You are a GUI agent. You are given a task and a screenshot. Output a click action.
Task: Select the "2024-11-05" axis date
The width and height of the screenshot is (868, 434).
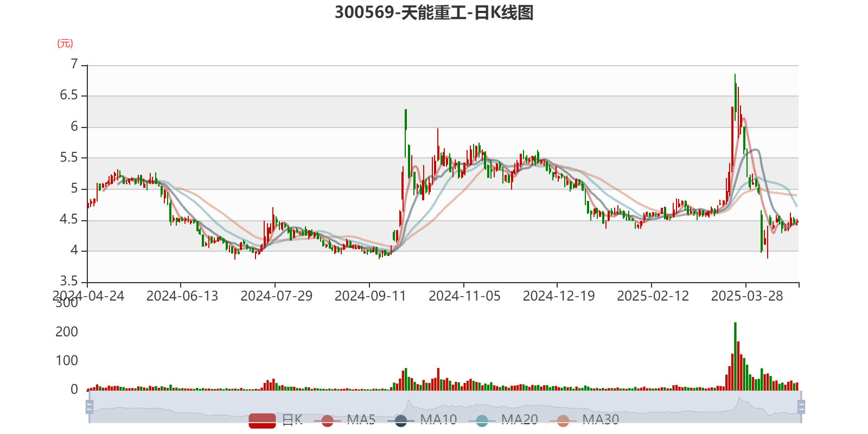pyautogui.click(x=465, y=296)
